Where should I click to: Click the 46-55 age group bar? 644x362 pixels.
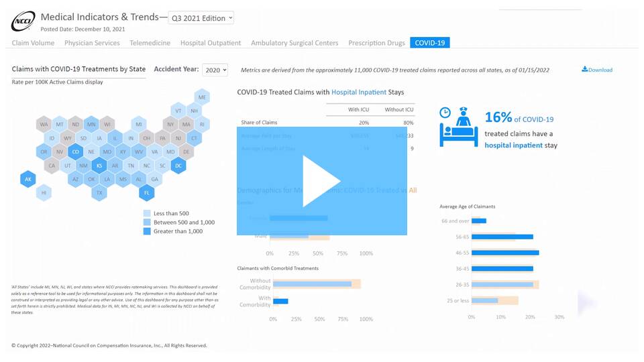coord(505,253)
